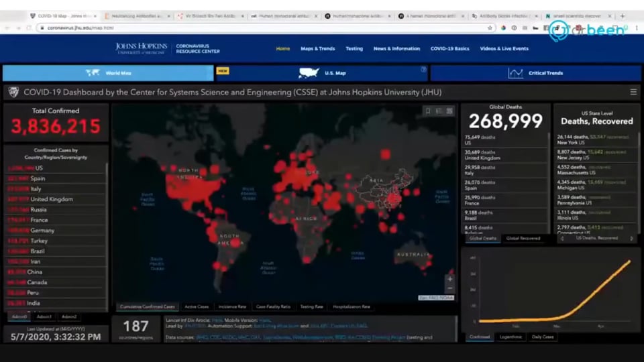This screenshot has width=644, height=362.
Task: Show next panel with right arrow near US Deaths
Action: (632, 239)
